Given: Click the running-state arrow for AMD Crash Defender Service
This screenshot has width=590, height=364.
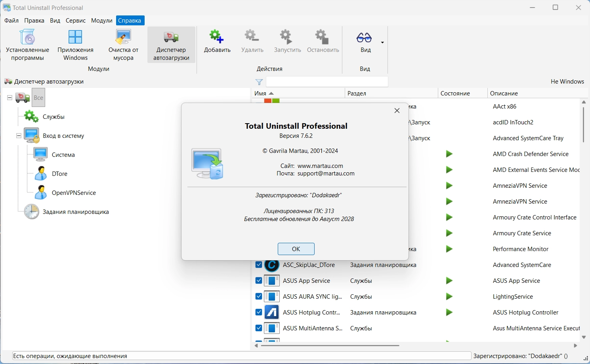Looking at the screenshot, I should point(449,154).
